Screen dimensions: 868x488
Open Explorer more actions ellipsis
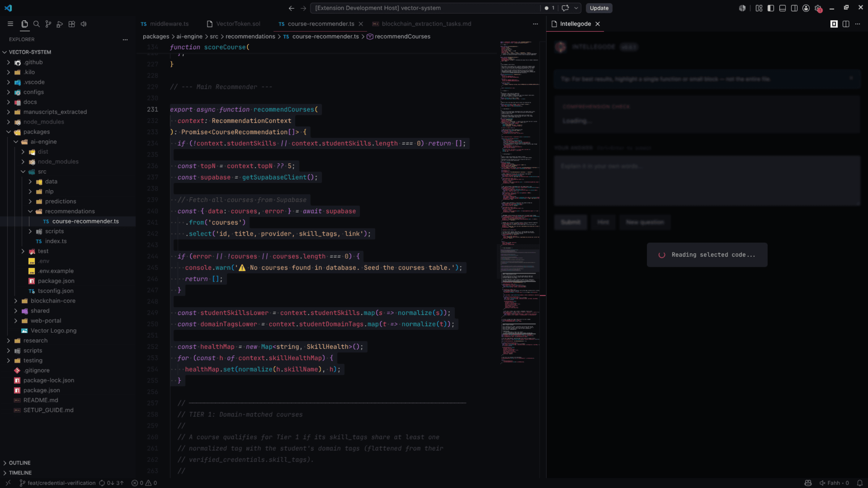tap(125, 39)
